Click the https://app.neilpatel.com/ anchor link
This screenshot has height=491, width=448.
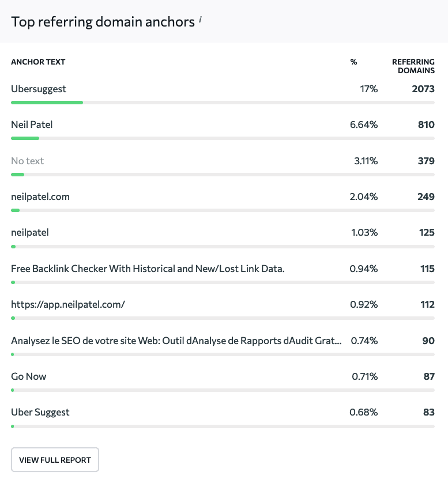pyautogui.click(x=68, y=304)
